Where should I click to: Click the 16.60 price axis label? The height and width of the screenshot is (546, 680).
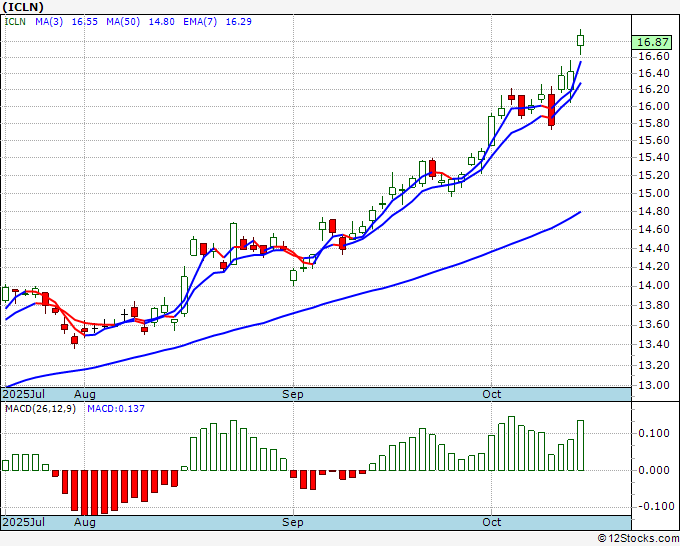pos(654,56)
